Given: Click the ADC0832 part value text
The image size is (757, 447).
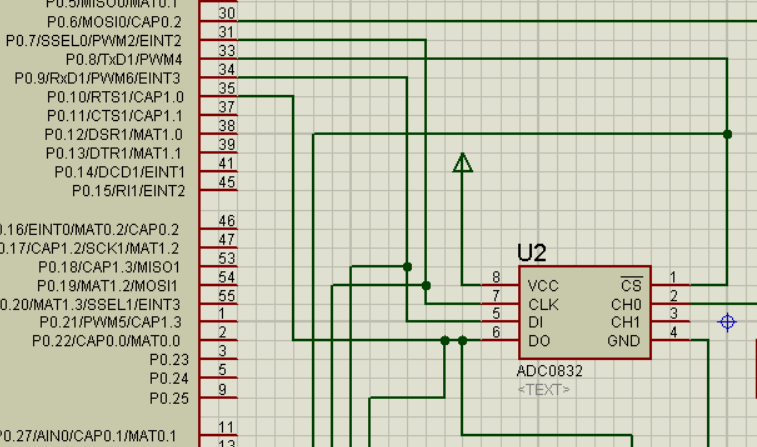Looking at the screenshot, I should click(x=550, y=371).
